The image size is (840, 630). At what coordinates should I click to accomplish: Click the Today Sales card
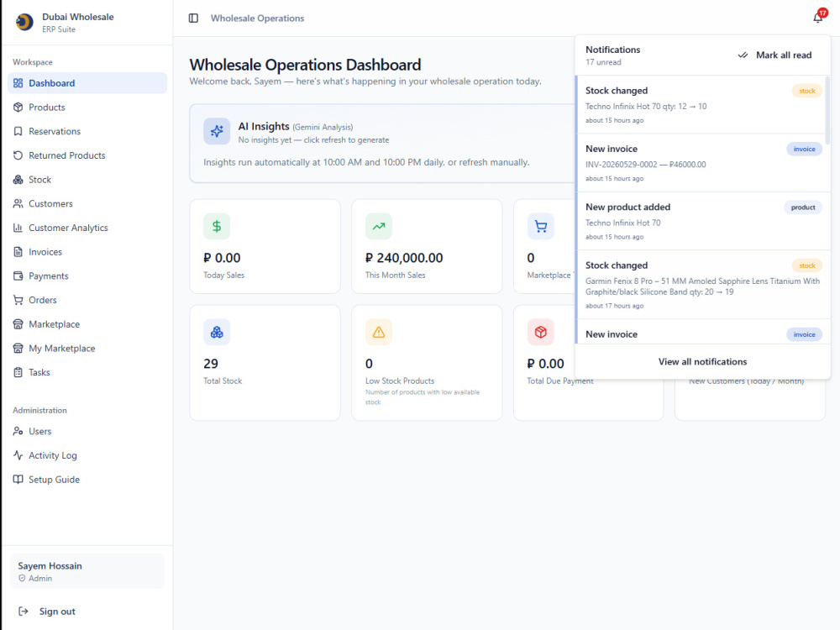click(x=265, y=246)
